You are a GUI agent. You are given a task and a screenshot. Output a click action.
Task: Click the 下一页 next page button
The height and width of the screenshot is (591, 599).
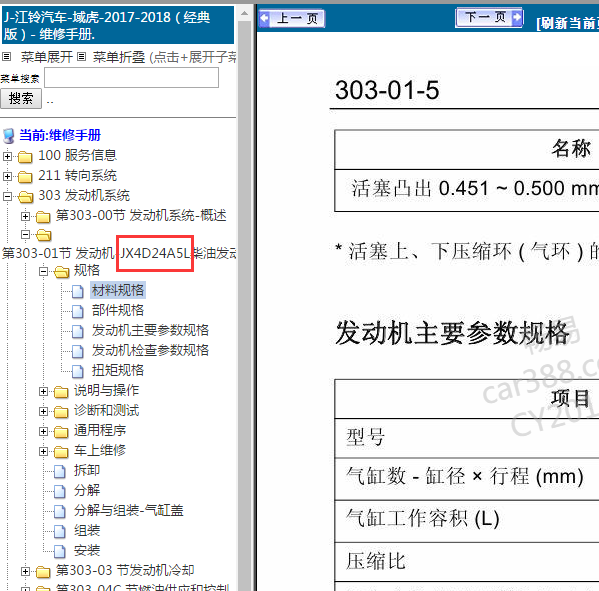(x=489, y=18)
